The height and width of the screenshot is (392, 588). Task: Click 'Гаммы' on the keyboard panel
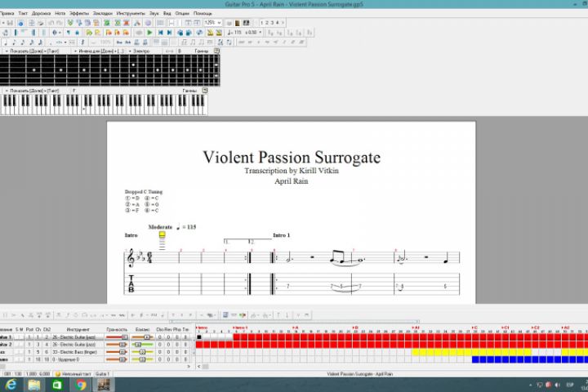189,91
